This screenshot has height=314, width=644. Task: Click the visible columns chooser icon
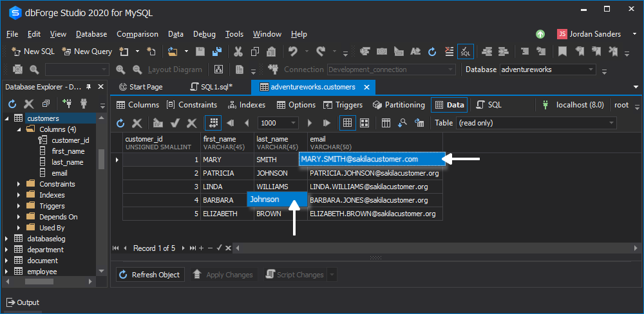click(x=386, y=123)
